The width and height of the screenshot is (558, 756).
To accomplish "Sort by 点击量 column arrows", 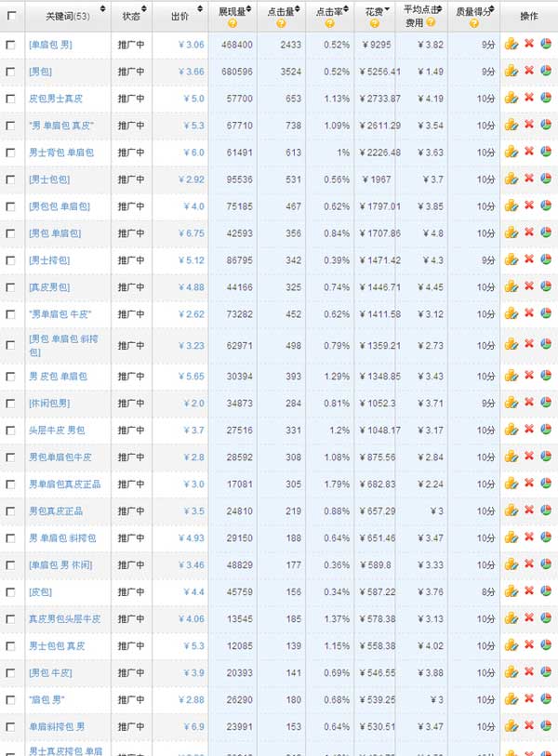I will [297, 9].
